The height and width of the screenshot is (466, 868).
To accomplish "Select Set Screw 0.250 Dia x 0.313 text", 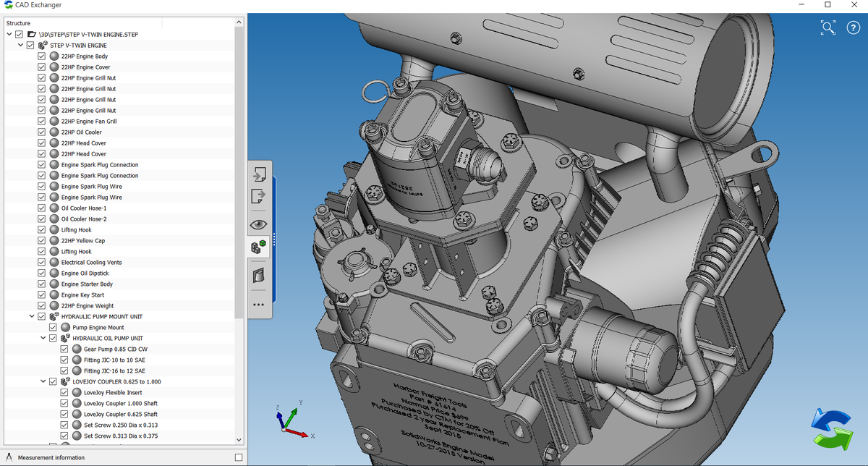I will click(x=121, y=425).
